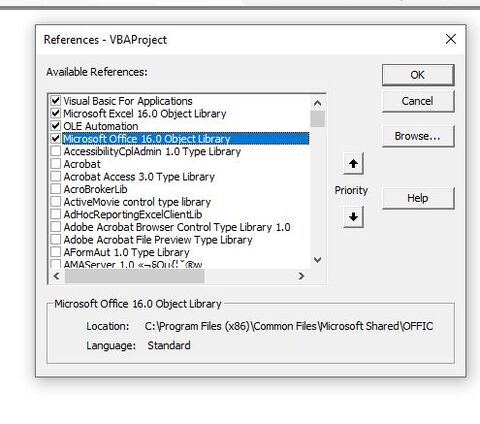
Task: Select Adobe Acrobat Browser Control Type Library row
Action: pos(177,227)
